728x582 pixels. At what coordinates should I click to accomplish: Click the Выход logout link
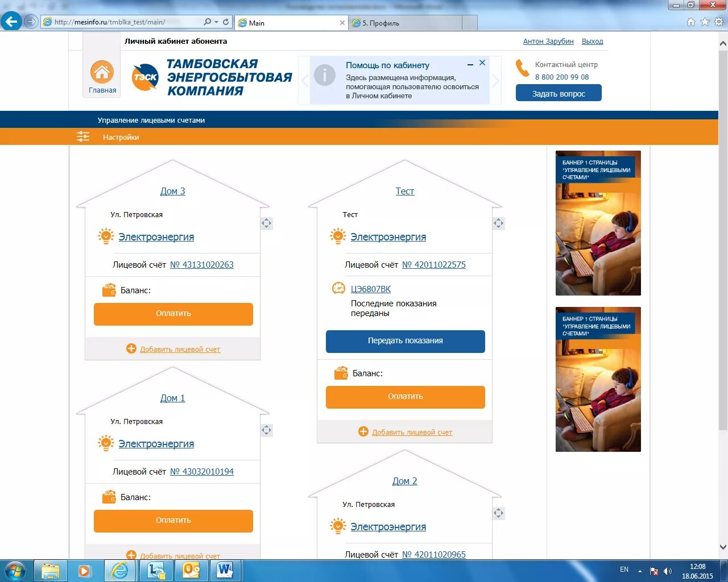point(593,41)
